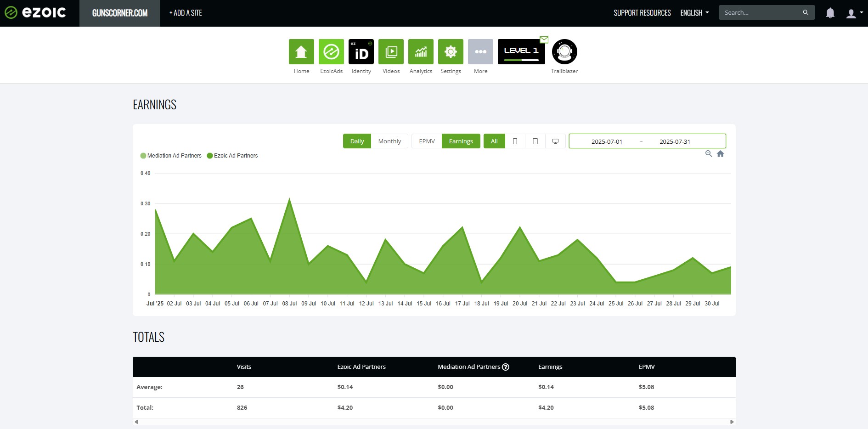
Task: Edit the start date 2025-07-01
Action: click(607, 141)
